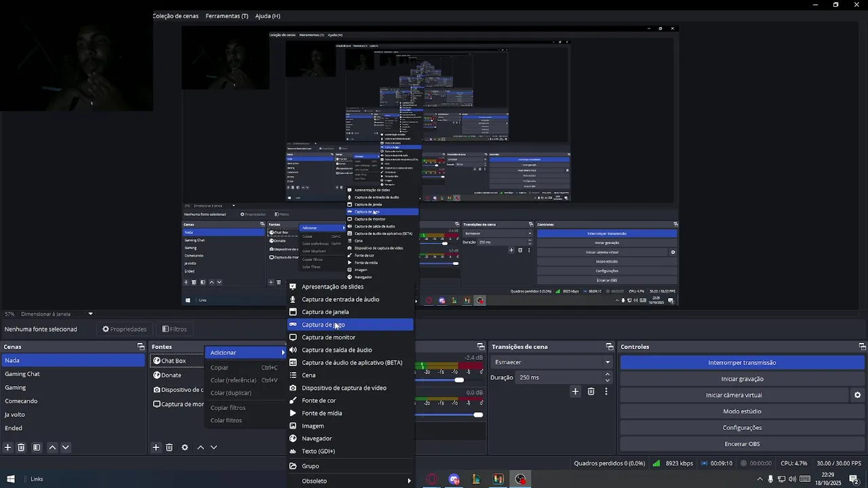
Task: Click the upper mixer volume slider handle
Action: coord(459,380)
